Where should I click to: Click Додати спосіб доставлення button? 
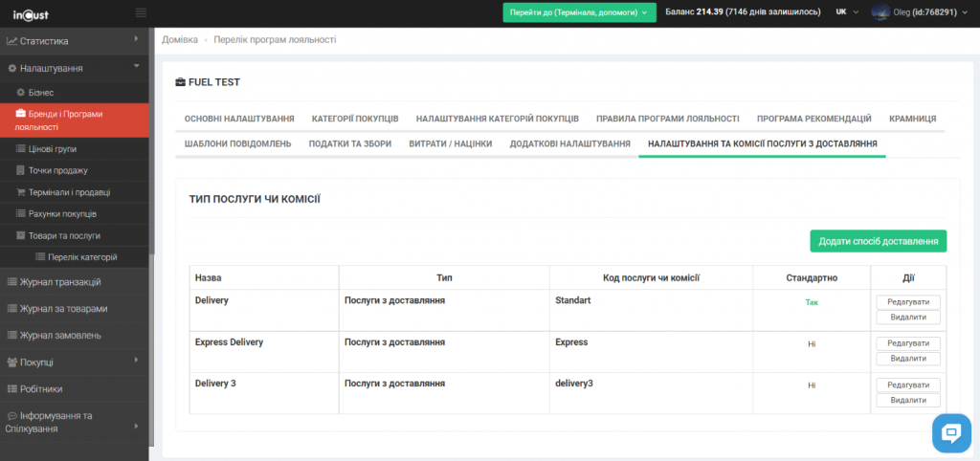tap(878, 241)
